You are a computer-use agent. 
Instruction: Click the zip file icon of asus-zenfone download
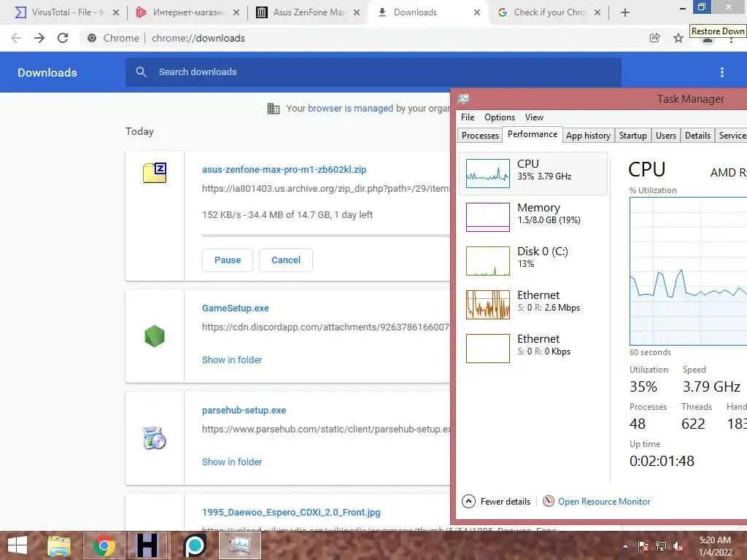coord(155,172)
